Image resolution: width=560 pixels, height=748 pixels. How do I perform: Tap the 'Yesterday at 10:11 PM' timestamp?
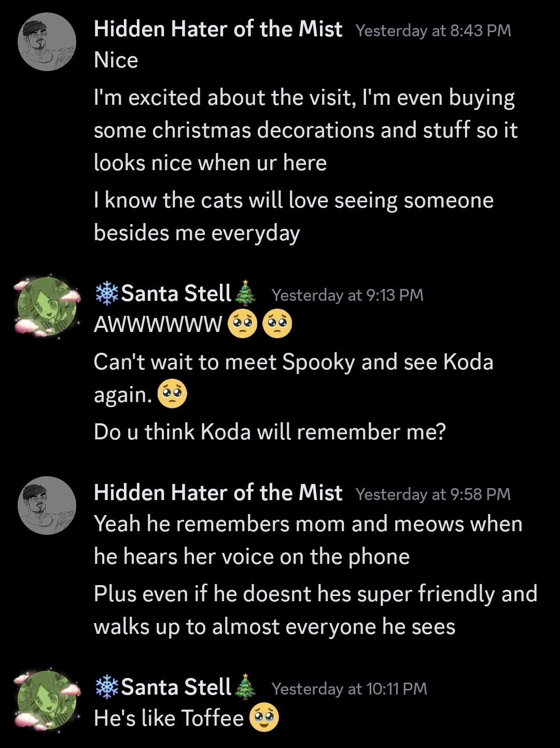pos(349,689)
